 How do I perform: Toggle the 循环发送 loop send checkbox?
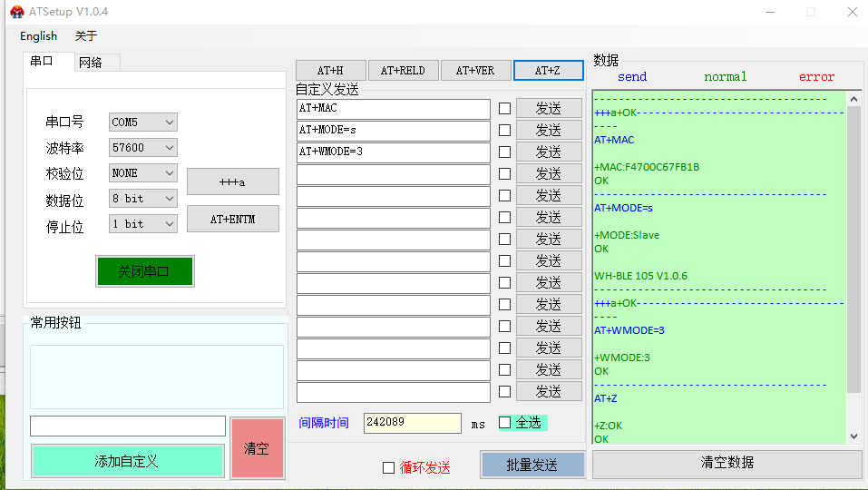click(x=388, y=468)
